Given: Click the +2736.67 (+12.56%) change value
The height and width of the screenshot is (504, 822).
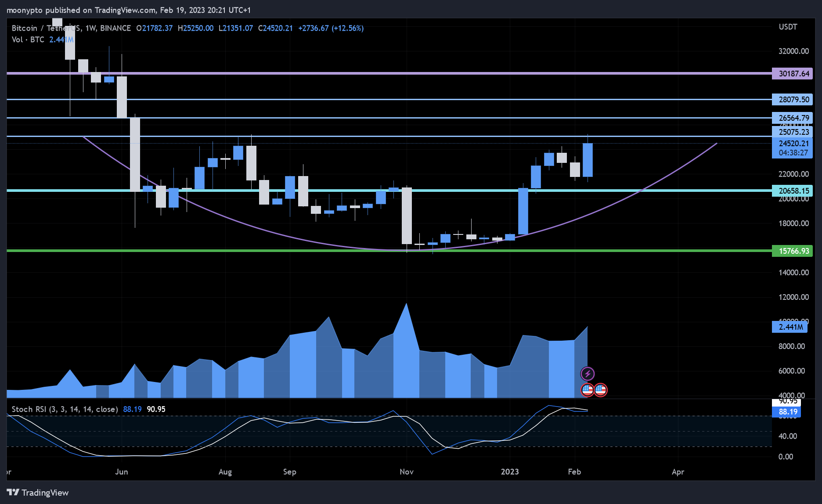Looking at the screenshot, I should 331,28.
